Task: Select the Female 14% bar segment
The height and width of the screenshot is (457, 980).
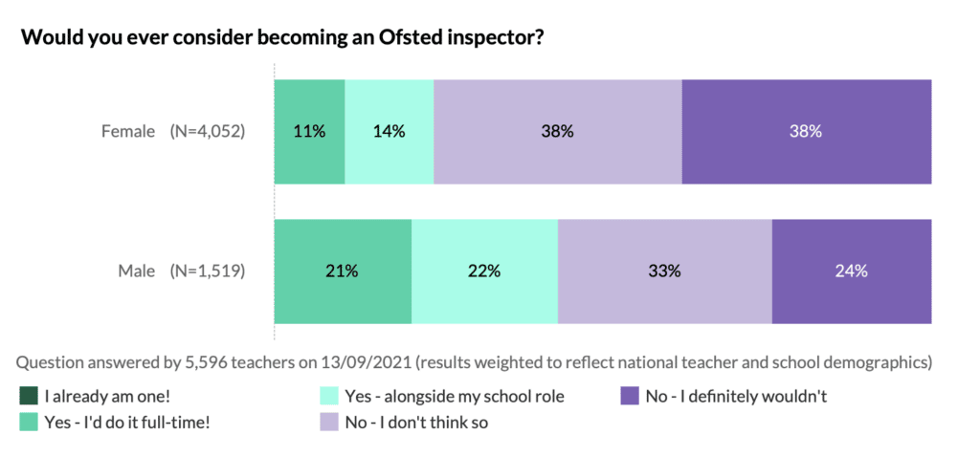Action: [x=389, y=132]
